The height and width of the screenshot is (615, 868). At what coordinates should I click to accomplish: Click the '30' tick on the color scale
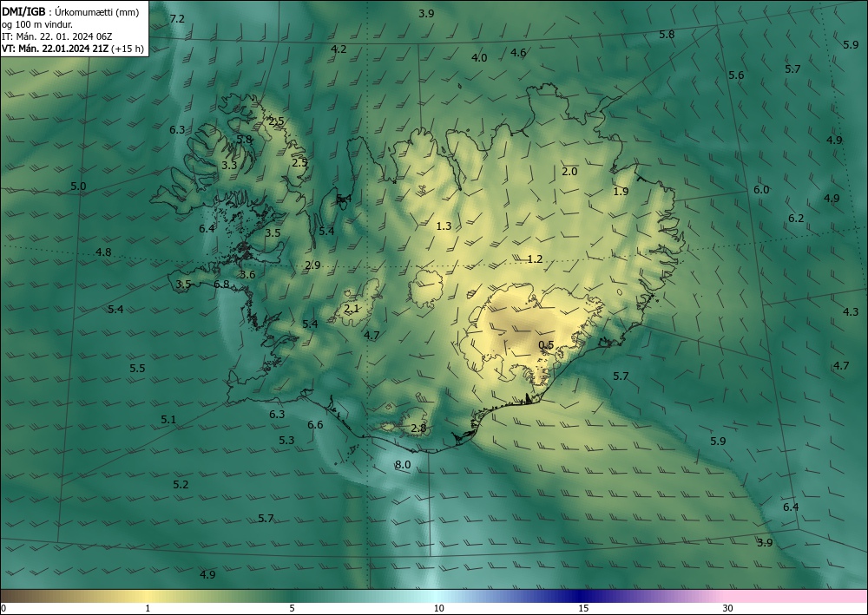728,608
